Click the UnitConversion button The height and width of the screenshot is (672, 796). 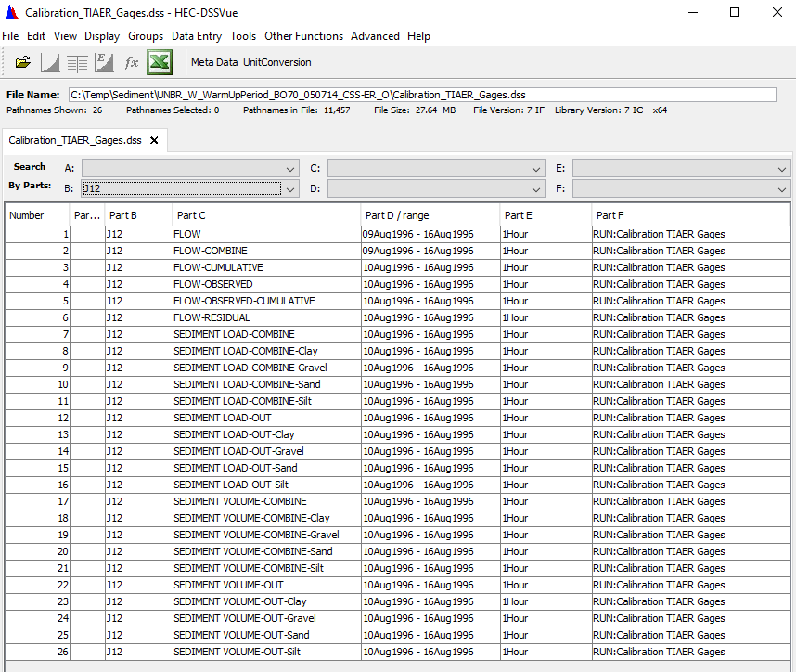[277, 64]
